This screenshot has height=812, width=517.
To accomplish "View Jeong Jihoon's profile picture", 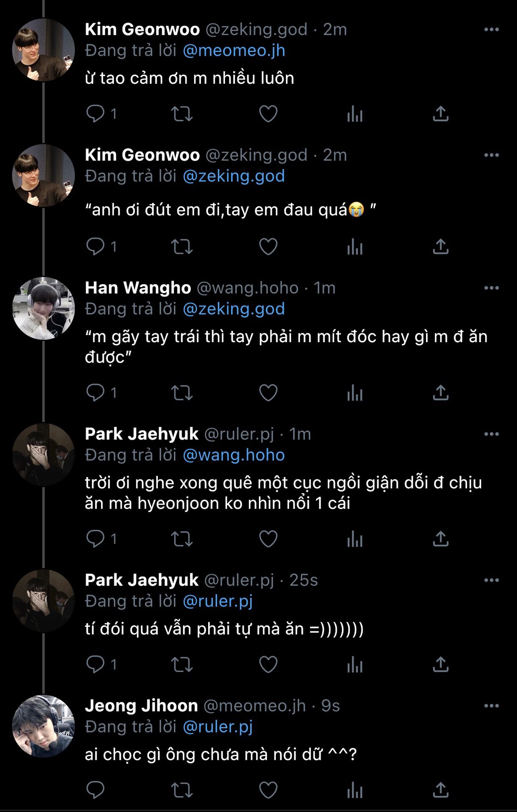I will click(x=44, y=726).
